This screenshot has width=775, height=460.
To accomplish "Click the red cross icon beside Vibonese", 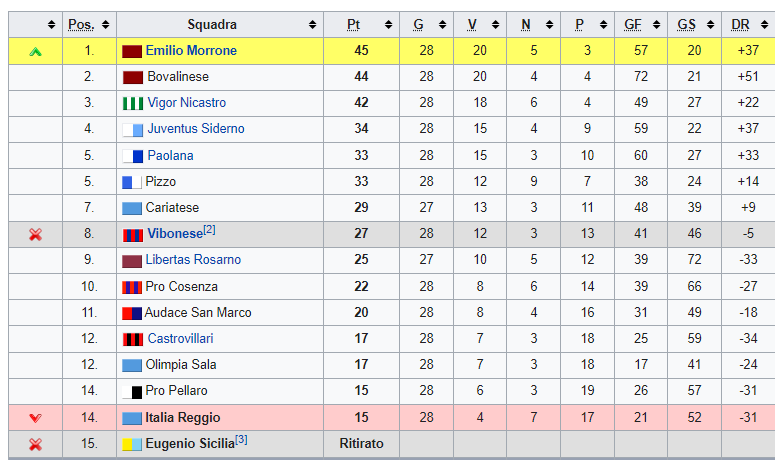I will click(x=35, y=234).
